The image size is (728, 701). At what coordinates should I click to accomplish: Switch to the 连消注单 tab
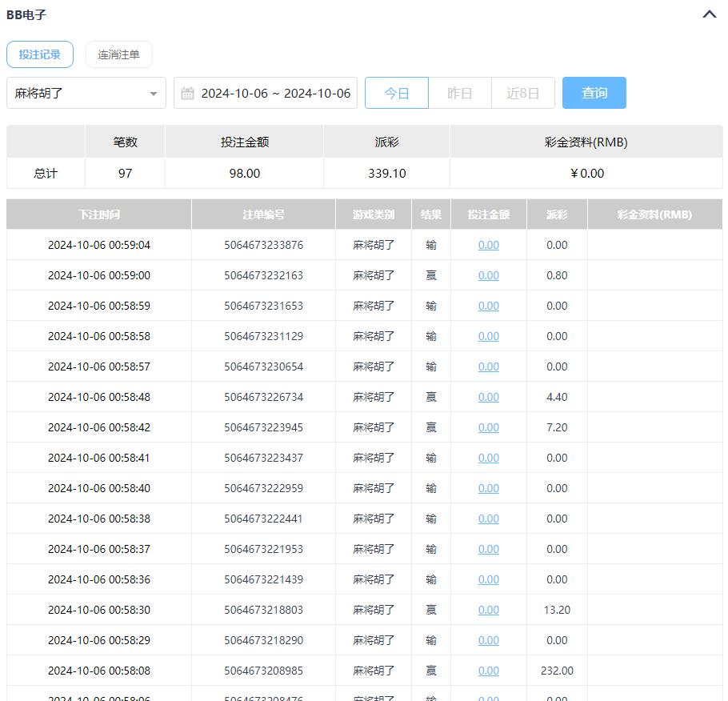pyautogui.click(x=118, y=54)
